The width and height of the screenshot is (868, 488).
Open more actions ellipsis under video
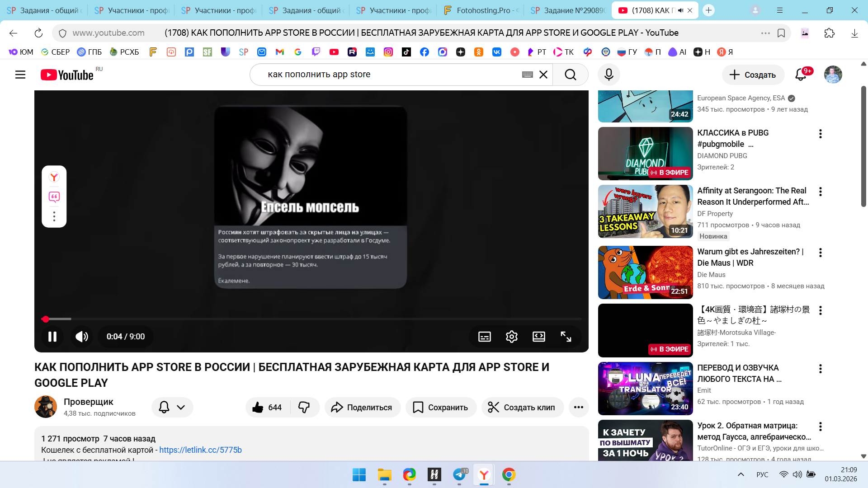tap(578, 408)
